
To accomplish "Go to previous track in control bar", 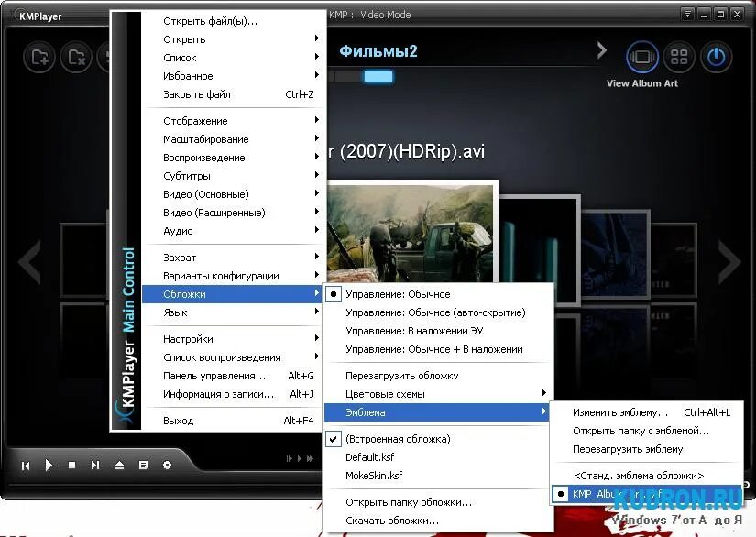I will pyautogui.click(x=26, y=466).
